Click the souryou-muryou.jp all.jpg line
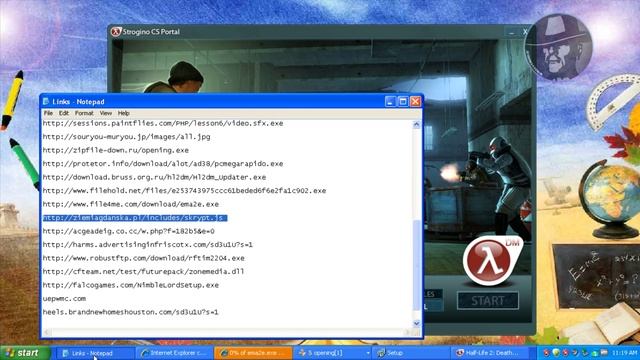The width and height of the screenshot is (640, 360). point(127,137)
